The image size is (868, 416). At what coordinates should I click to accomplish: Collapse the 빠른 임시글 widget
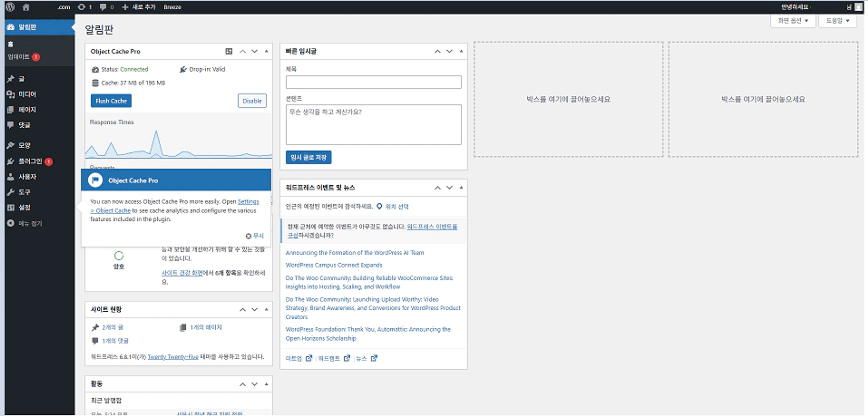pyautogui.click(x=461, y=51)
